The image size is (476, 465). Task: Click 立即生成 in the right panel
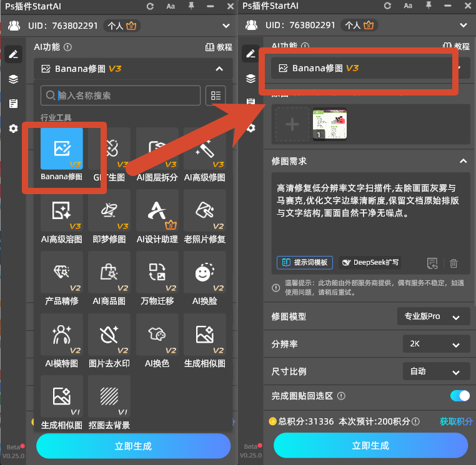coord(370,445)
